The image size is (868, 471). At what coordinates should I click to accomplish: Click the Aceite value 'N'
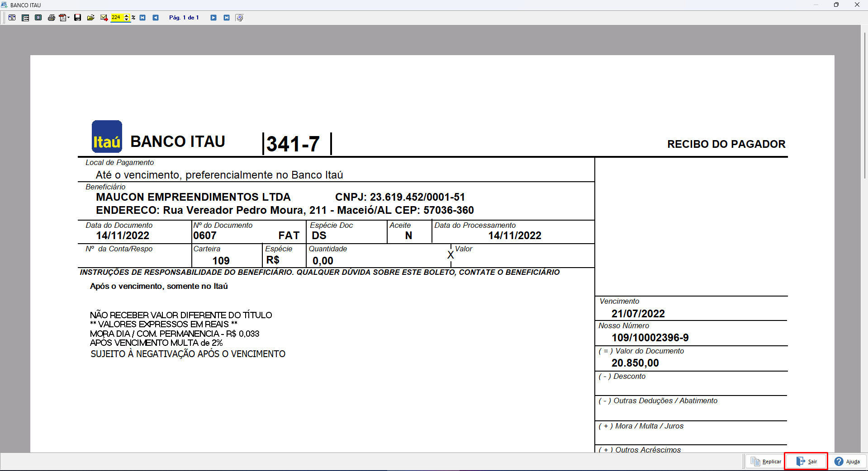point(408,235)
